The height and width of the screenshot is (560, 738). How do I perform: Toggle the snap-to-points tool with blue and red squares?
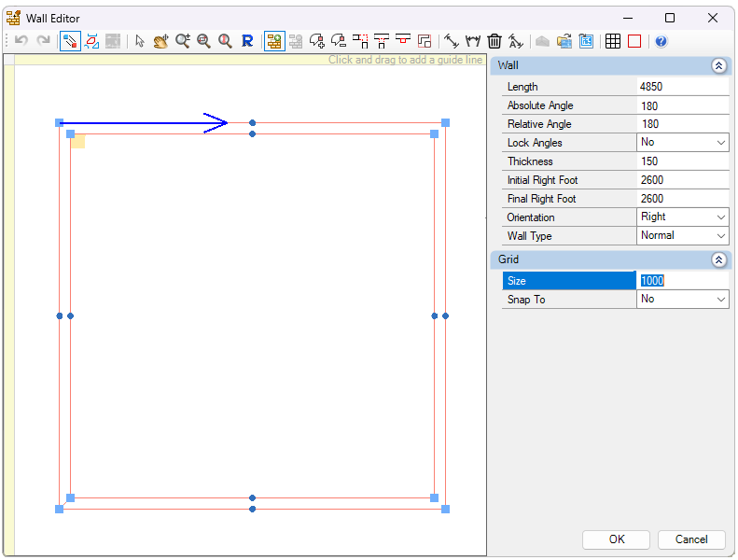pyautogui.click(x=70, y=41)
